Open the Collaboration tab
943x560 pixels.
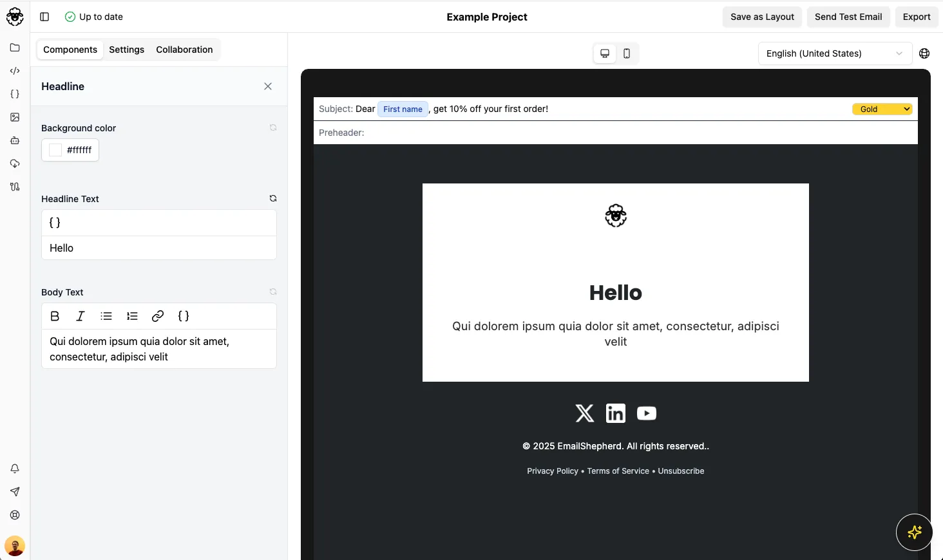point(184,50)
